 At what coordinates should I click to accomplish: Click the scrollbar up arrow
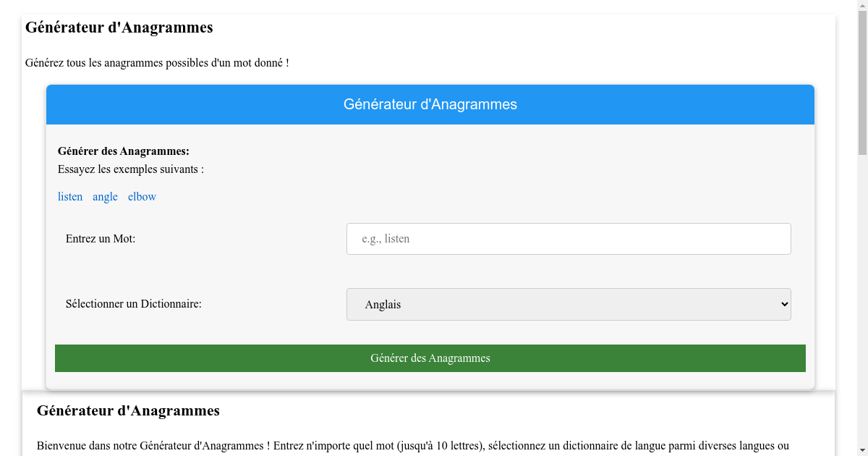[x=862, y=6]
